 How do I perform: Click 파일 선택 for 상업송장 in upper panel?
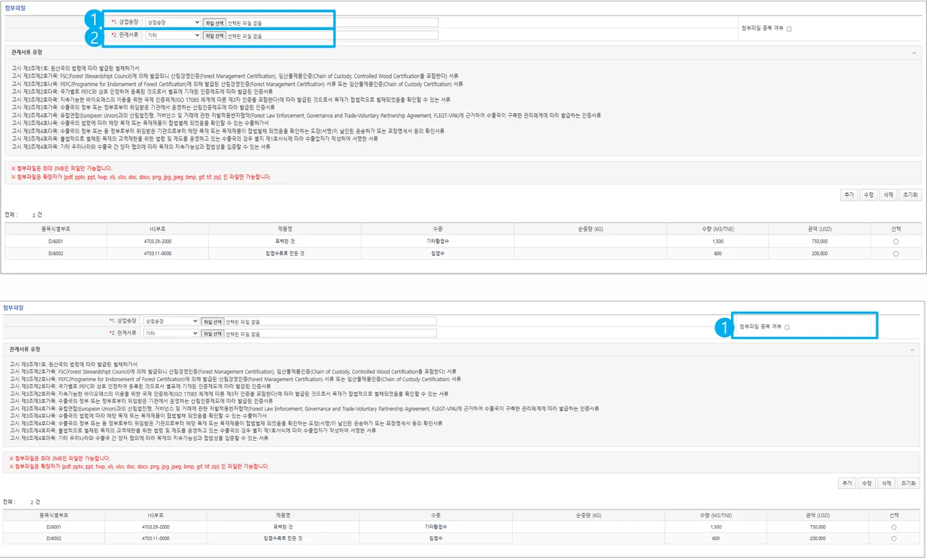pos(214,23)
